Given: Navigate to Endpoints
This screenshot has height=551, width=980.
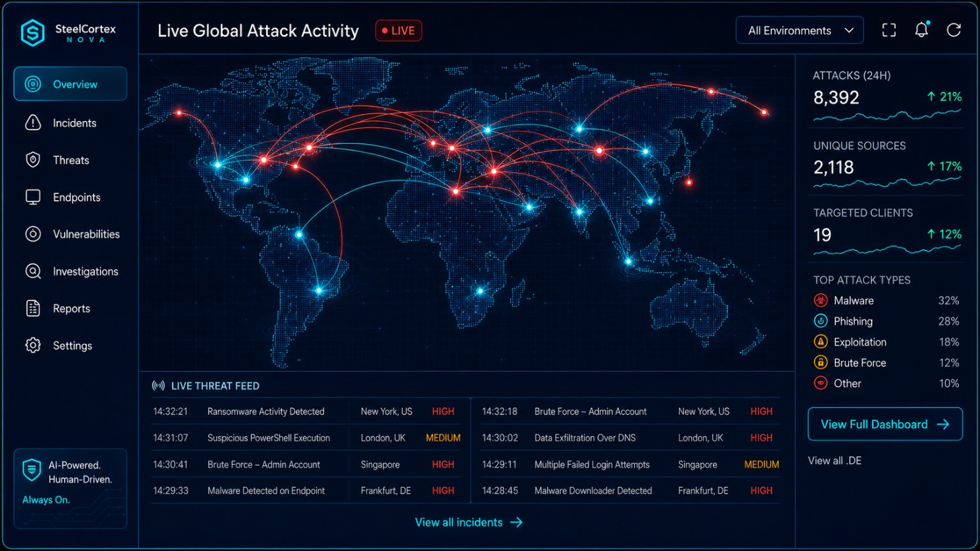Looking at the screenshot, I should pyautogui.click(x=77, y=197).
